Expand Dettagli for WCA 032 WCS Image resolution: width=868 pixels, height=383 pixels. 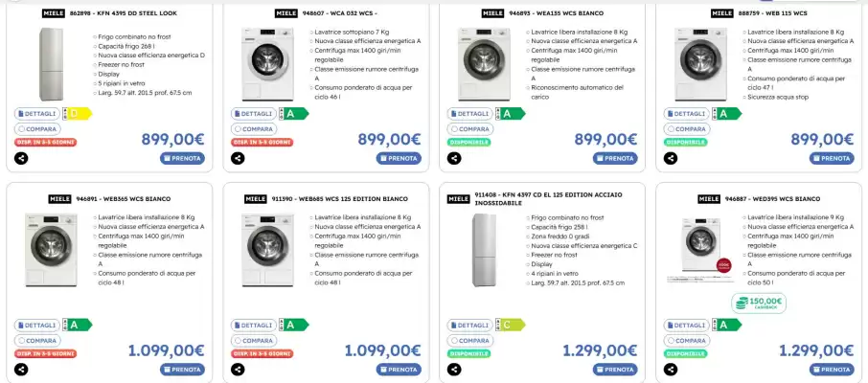coord(253,113)
